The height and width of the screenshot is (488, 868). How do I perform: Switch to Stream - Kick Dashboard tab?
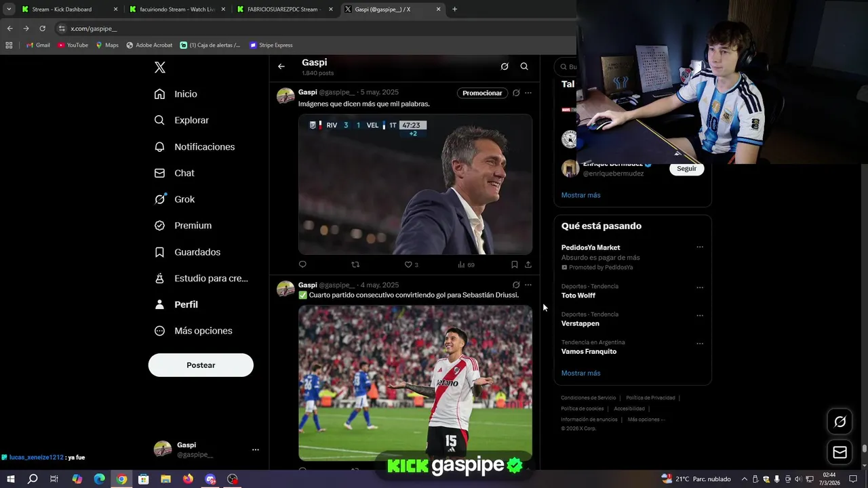(x=69, y=9)
